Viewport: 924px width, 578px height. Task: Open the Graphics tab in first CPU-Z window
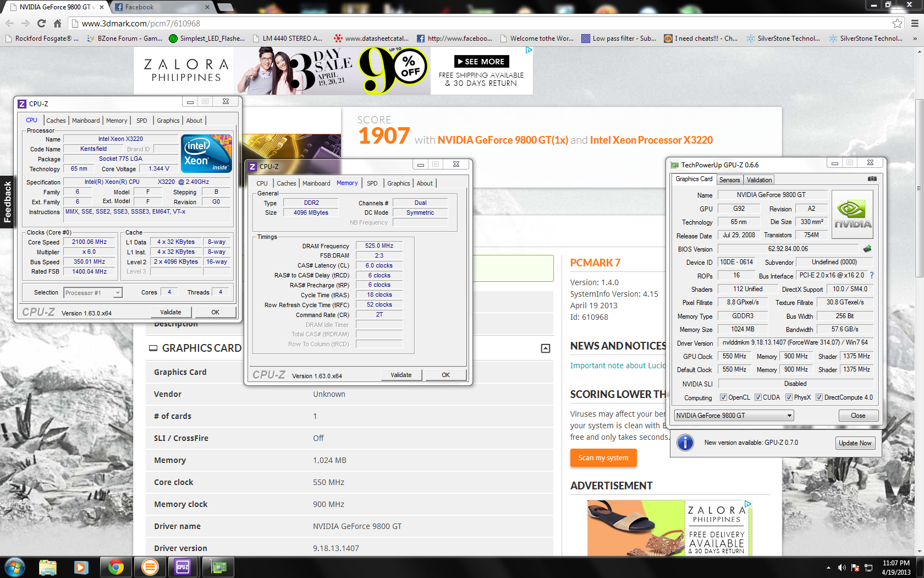[x=168, y=121]
